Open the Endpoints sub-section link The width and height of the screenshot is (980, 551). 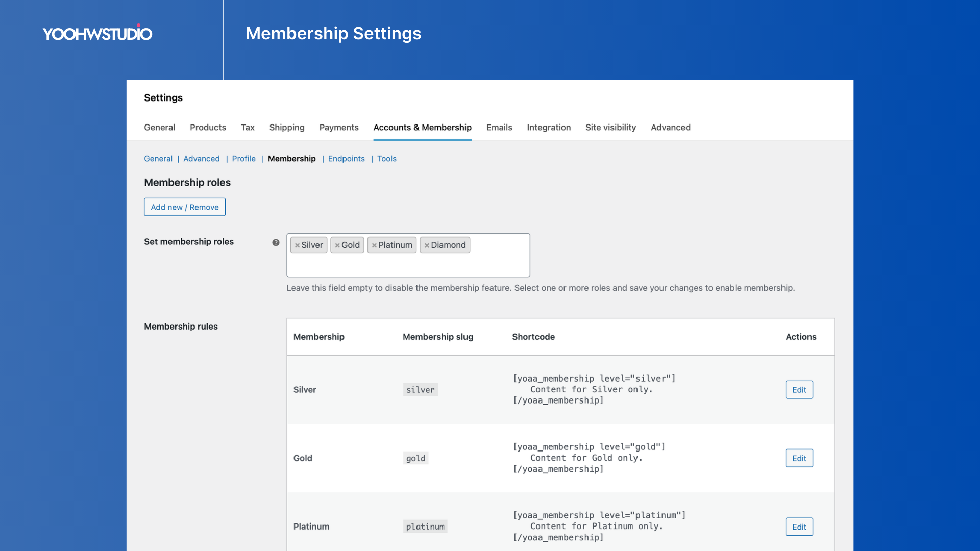(x=346, y=159)
